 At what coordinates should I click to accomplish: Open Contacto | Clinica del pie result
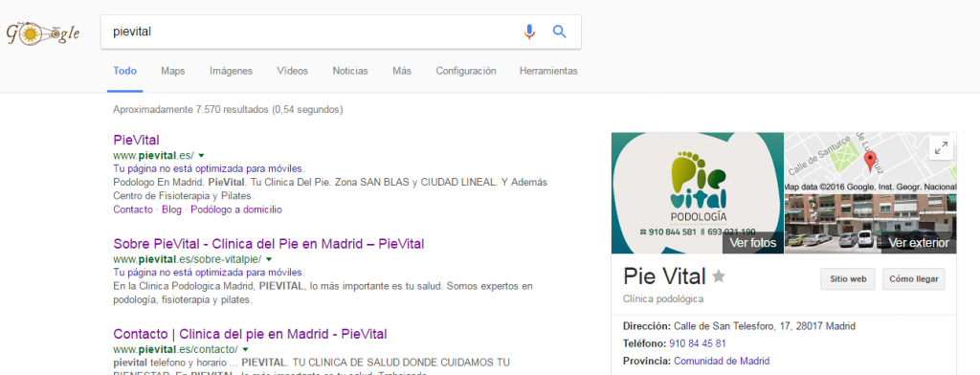coord(250,334)
